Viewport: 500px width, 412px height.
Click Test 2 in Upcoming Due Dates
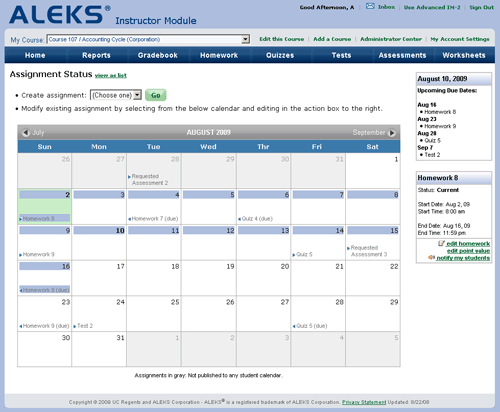point(432,155)
